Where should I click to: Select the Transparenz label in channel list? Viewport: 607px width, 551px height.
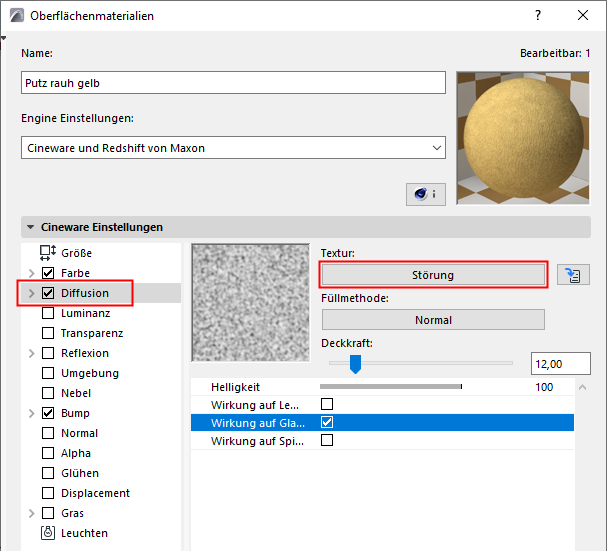[92, 333]
